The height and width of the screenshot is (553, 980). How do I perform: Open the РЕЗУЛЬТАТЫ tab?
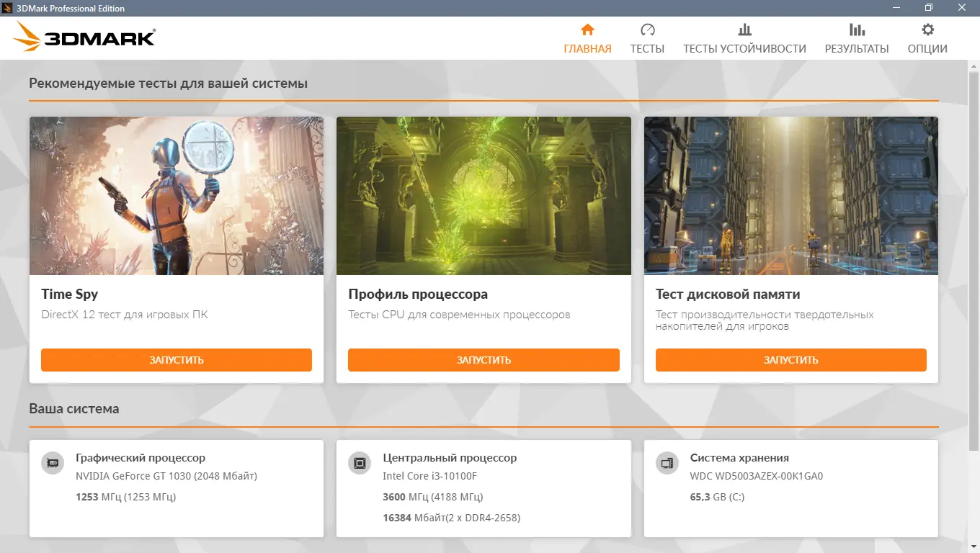coord(857,39)
